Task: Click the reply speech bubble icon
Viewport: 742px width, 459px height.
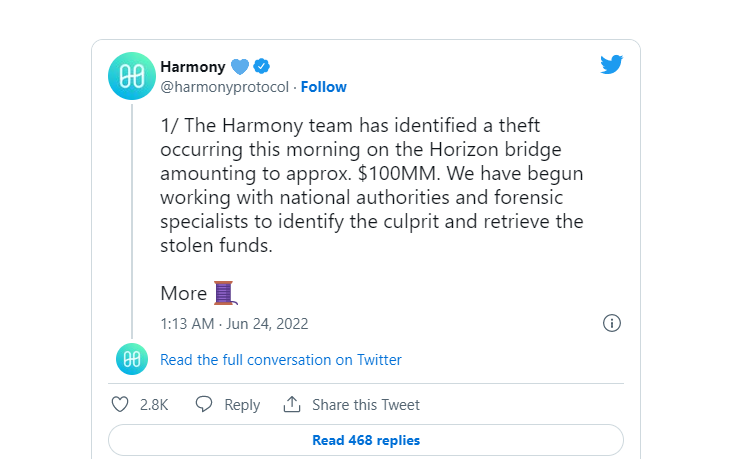Action: 204,404
